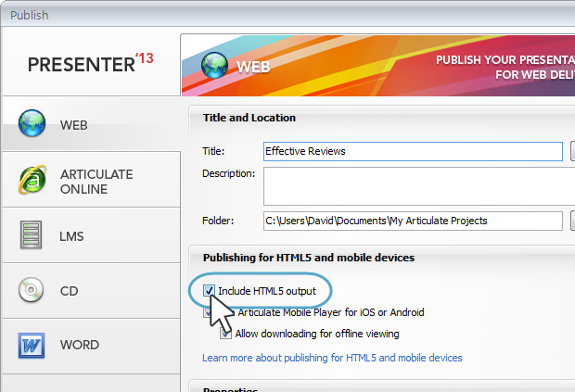The image size is (575, 392).
Task: Click the button beside the Title field
Action: point(572,151)
